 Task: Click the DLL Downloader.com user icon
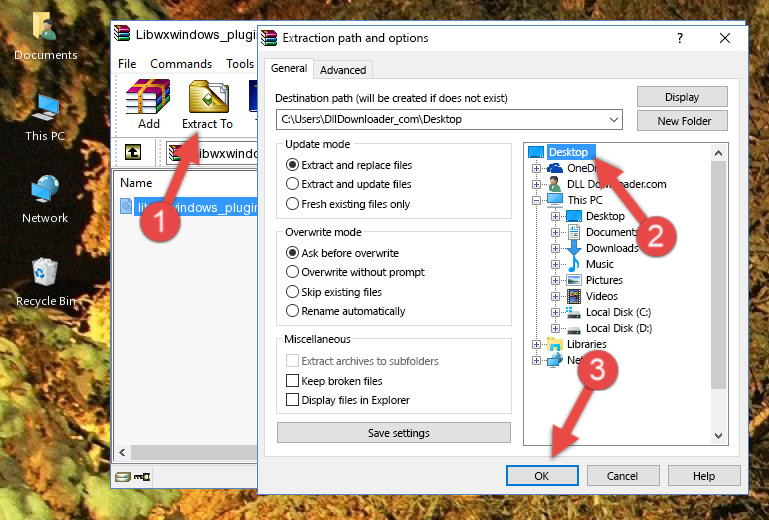555,184
